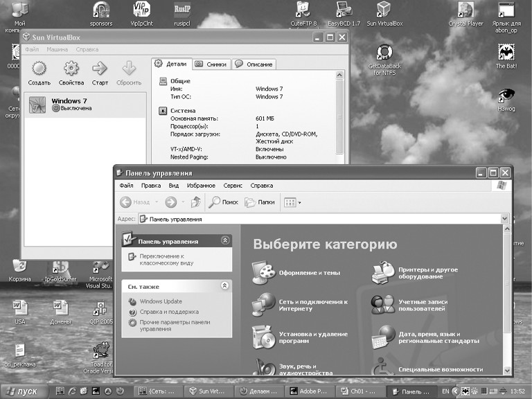Collapse the См. также side panel section
This screenshot has width=532, height=399.
point(224,285)
